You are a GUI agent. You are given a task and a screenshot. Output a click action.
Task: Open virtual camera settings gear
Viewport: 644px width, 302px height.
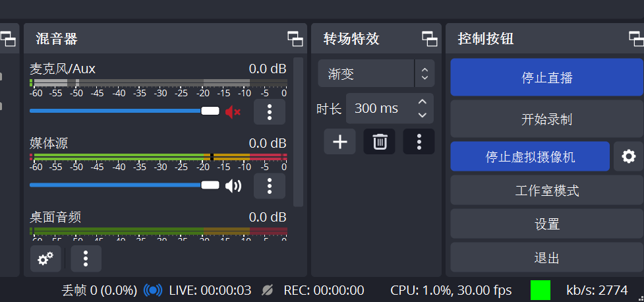(628, 156)
